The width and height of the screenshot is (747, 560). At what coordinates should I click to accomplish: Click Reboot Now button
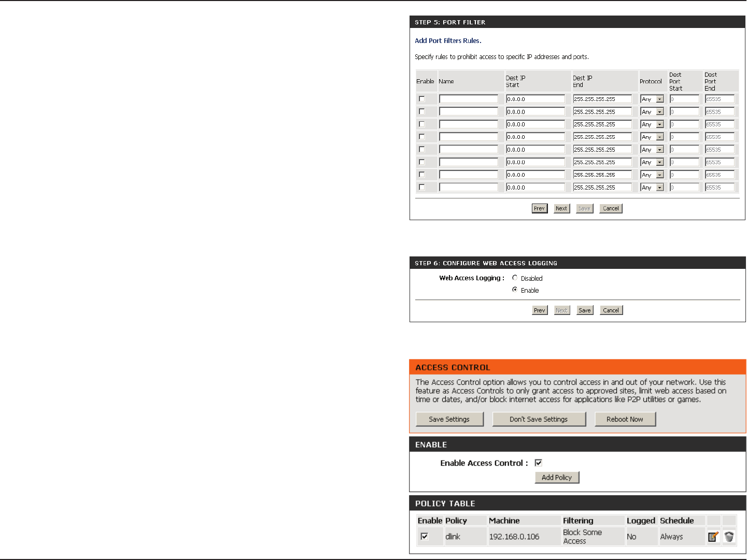point(625,419)
